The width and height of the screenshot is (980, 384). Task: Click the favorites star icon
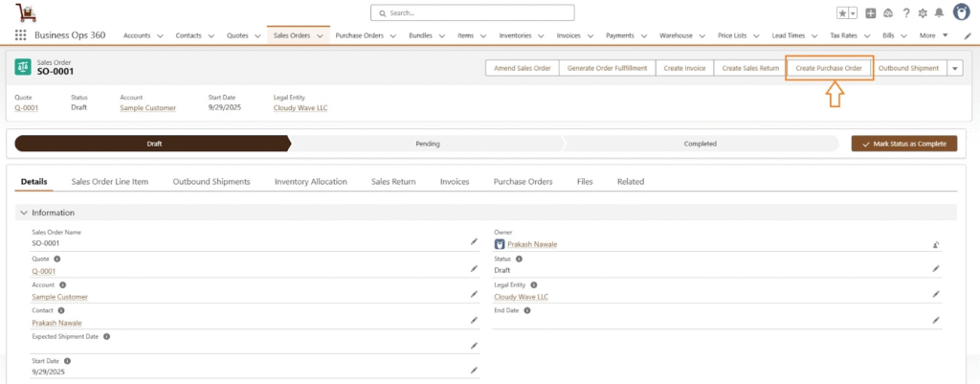coord(842,13)
